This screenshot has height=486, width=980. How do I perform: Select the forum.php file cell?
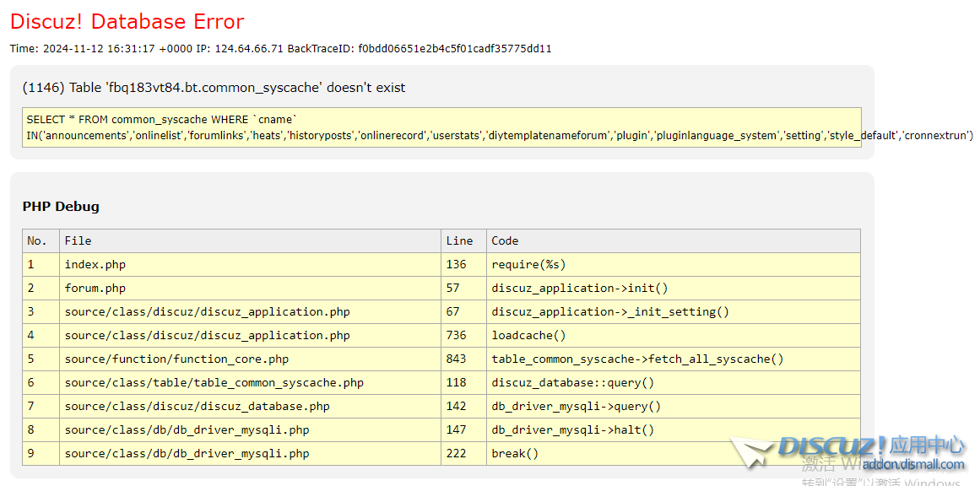click(95, 289)
